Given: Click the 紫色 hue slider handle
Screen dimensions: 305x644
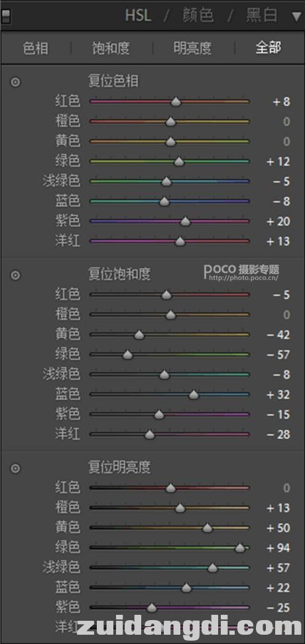Looking at the screenshot, I should click(186, 222).
